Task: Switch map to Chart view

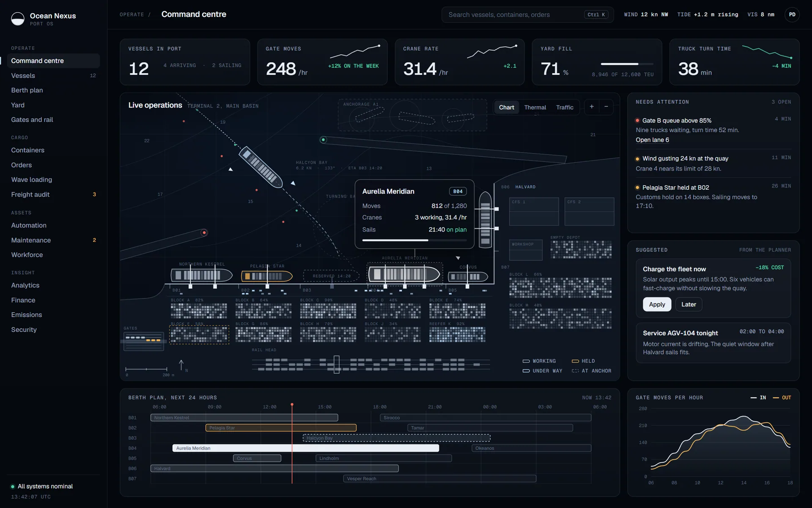Action: tap(506, 108)
